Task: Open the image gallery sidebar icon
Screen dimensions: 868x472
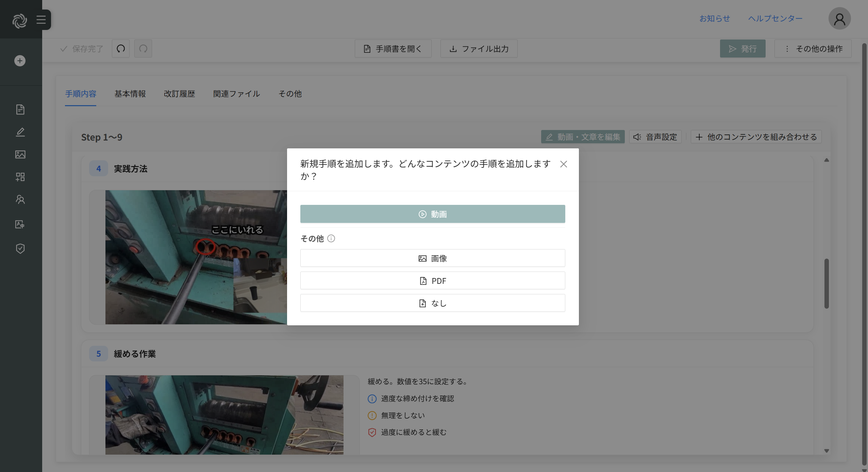Action: [x=20, y=154]
